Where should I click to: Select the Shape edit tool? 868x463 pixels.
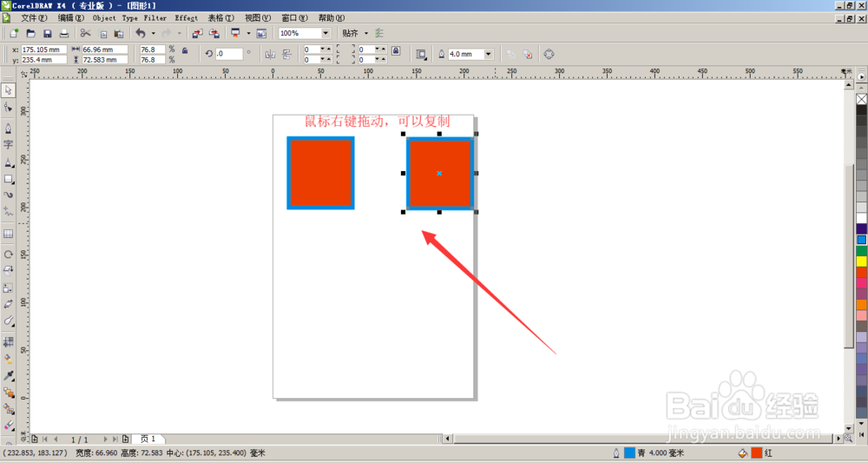(9, 107)
